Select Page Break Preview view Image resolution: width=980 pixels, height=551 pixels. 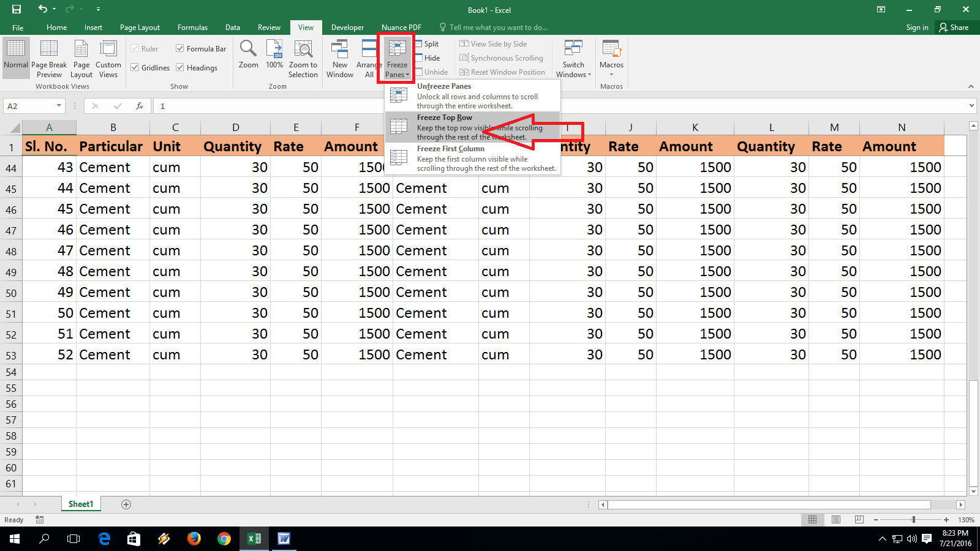49,58
